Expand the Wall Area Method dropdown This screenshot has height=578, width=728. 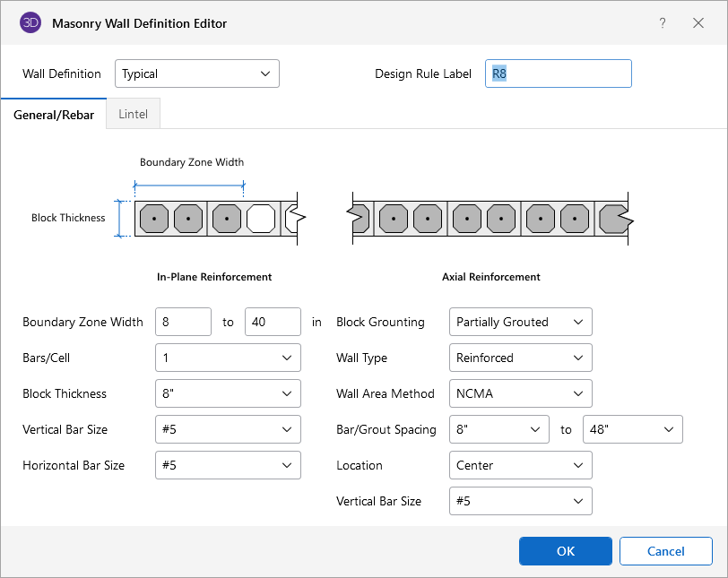(520, 393)
